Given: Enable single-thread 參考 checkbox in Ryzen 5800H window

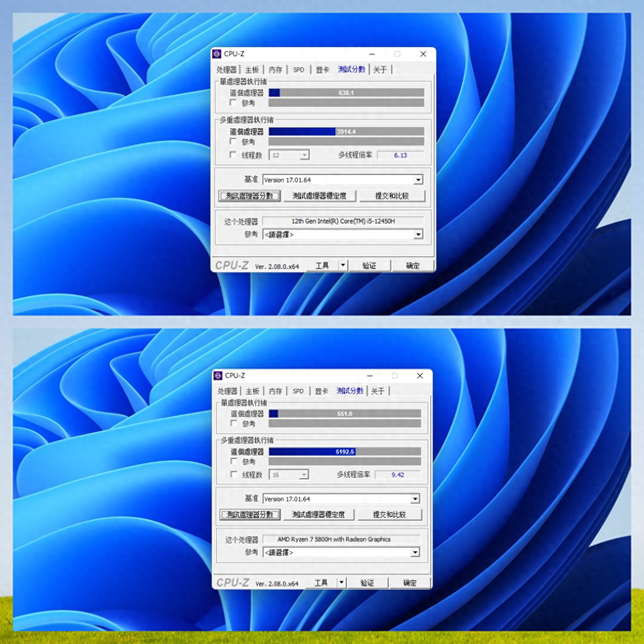Looking at the screenshot, I should [234, 423].
